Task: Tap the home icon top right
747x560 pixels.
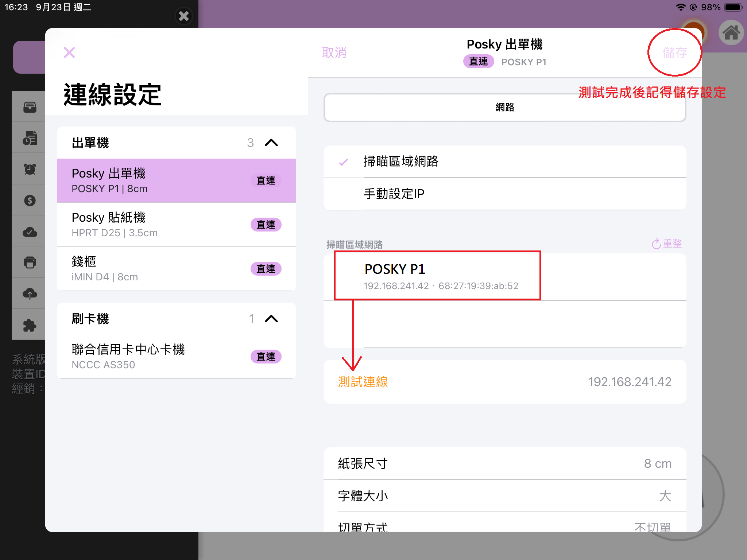Action: click(x=731, y=33)
